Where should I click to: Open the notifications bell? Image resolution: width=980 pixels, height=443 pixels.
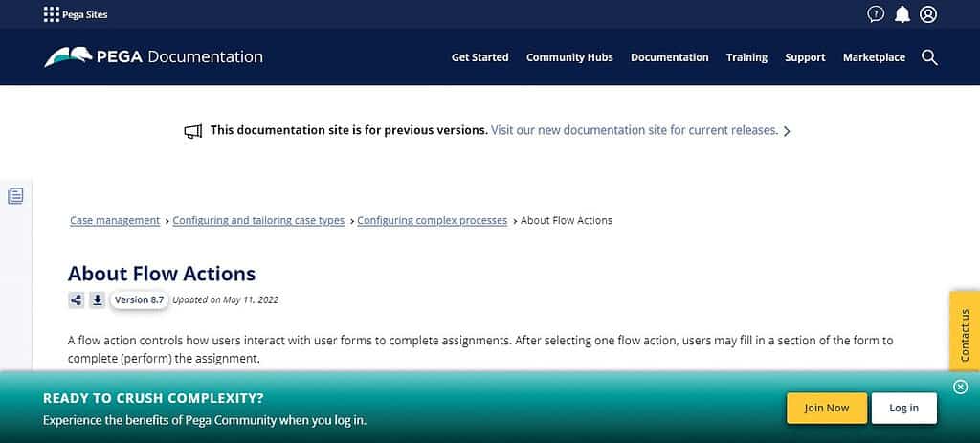click(902, 14)
